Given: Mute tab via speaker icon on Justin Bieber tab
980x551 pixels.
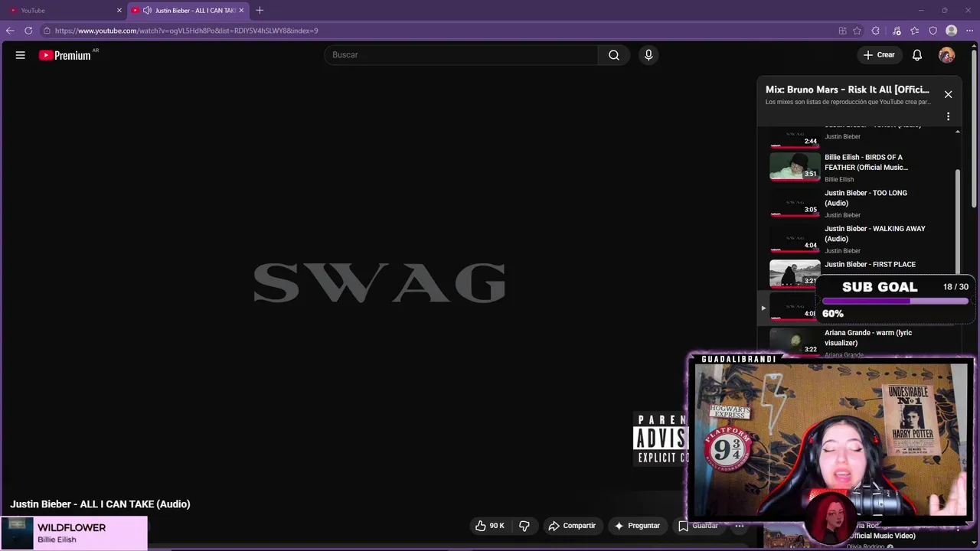Looking at the screenshot, I should pyautogui.click(x=147, y=10).
